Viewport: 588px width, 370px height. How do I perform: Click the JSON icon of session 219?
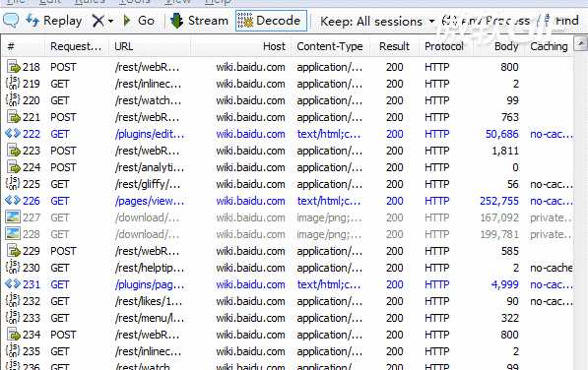coord(13,83)
